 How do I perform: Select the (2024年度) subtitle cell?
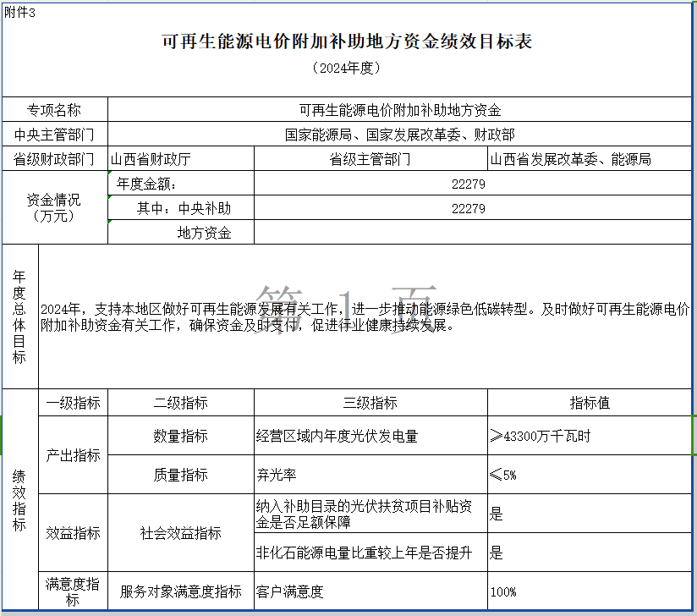click(x=347, y=68)
